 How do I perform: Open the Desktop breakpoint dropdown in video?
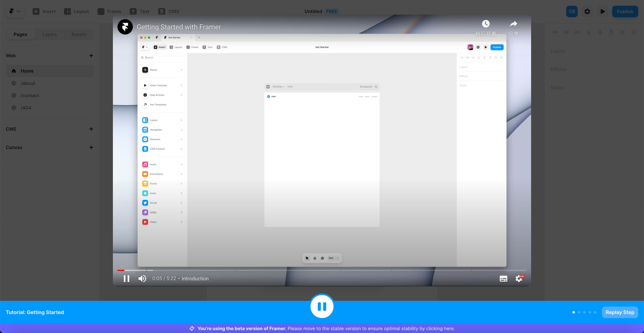point(278,87)
